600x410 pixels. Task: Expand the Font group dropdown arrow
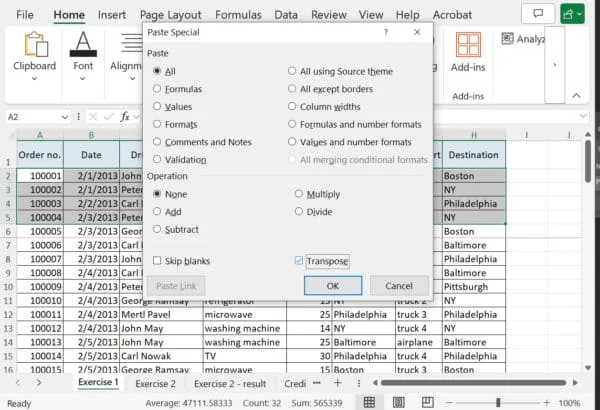coord(83,78)
